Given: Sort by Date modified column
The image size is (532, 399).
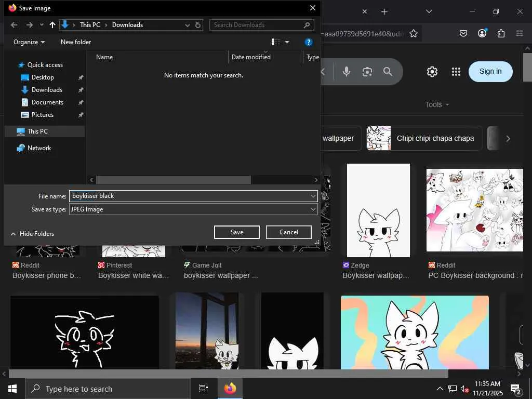Looking at the screenshot, I should click(251, 57).
